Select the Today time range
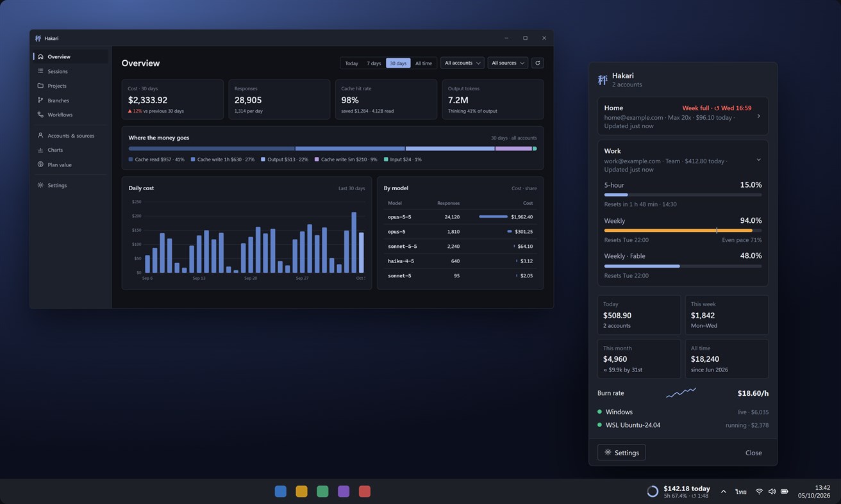841x504 pixels. (x=351, y=63)
